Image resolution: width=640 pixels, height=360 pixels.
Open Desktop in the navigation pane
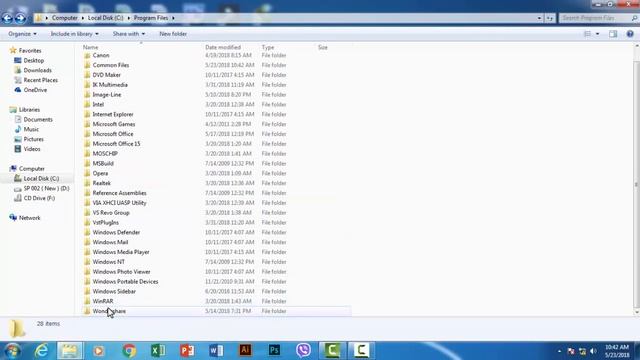pyautogui.click(x=33, y=60)
